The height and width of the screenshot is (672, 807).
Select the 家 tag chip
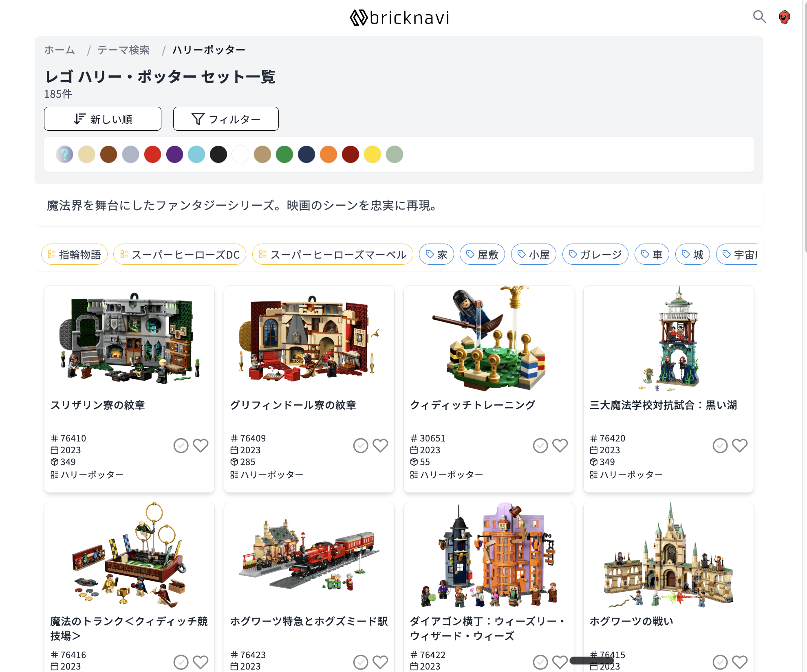click(x=436, y=255)
